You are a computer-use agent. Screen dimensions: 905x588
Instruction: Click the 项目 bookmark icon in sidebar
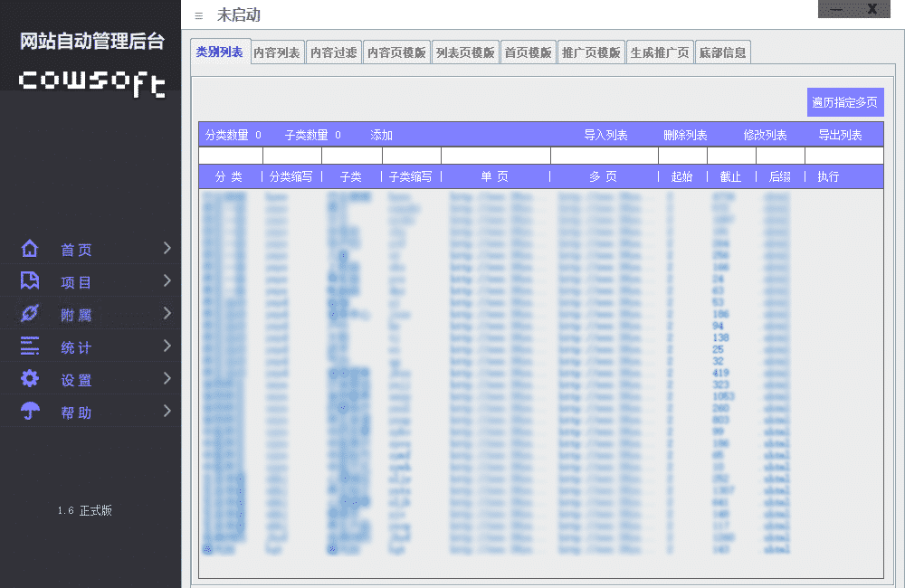pyautogui.click(x=30, y=281)
